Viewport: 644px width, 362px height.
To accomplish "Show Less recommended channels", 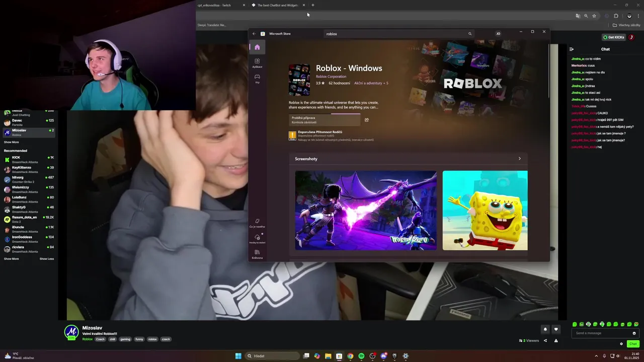I will pos(47,259).
